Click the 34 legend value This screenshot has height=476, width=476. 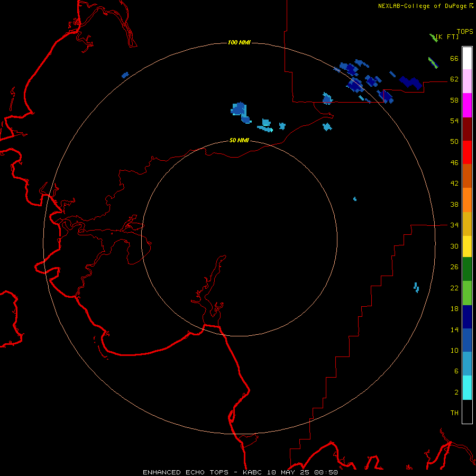click(454, 225)
